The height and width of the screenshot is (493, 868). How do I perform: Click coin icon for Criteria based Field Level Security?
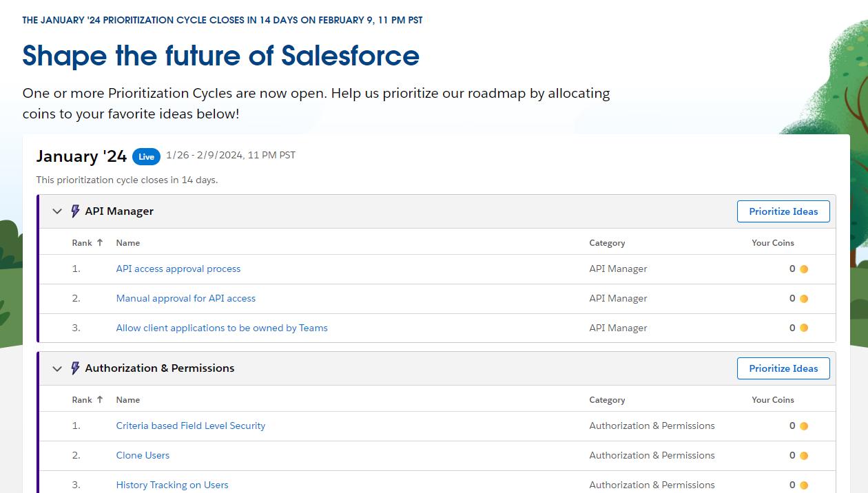pyautogui.click(x=803, y=426)
